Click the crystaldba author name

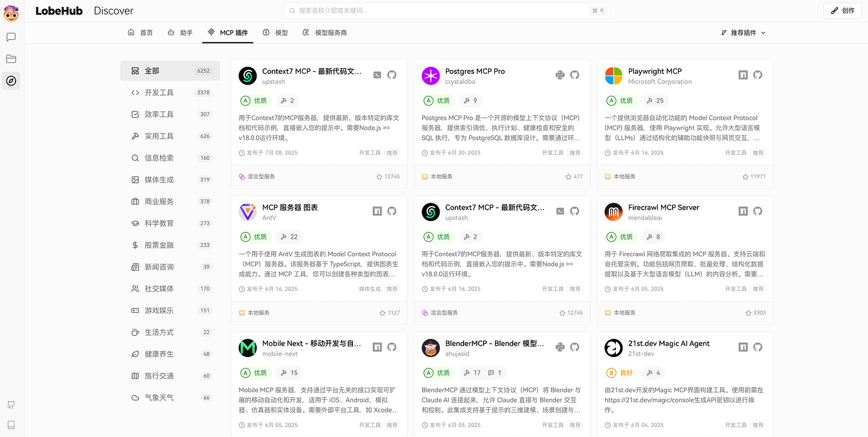click(x=460, y=82)
